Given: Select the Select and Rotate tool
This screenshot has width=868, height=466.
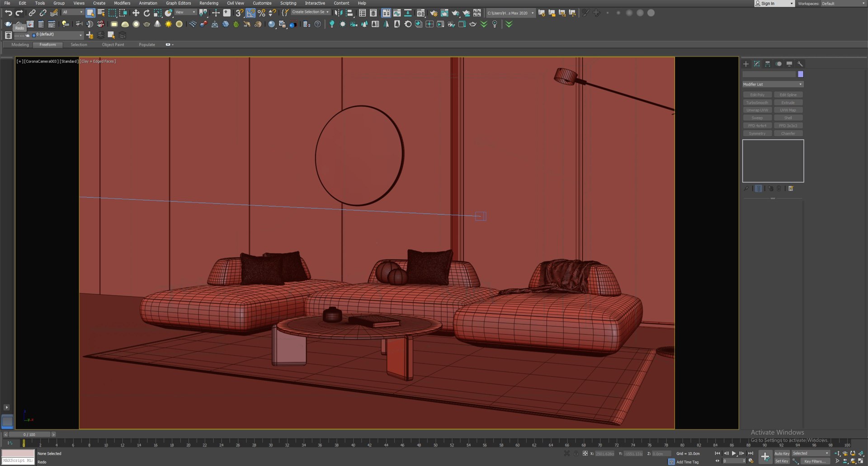Looking at the screenshot, I should tap(146, 13).
